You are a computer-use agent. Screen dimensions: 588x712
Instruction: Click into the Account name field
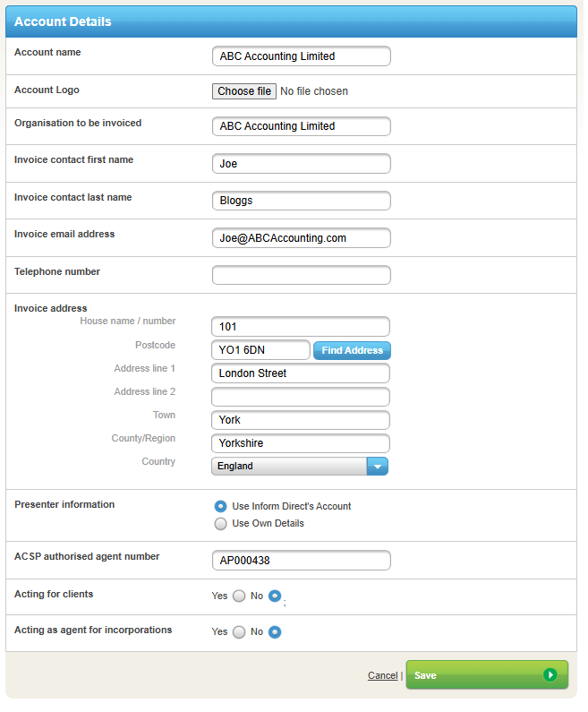tap(301, 56)
